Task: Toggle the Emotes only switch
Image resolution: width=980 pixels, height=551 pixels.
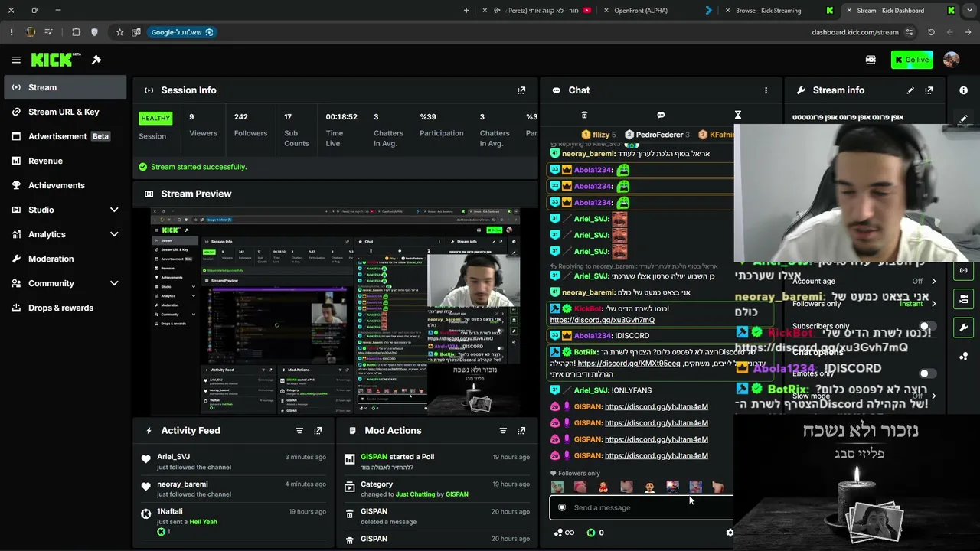Action: pyautogui.click(x=927, y=373)
